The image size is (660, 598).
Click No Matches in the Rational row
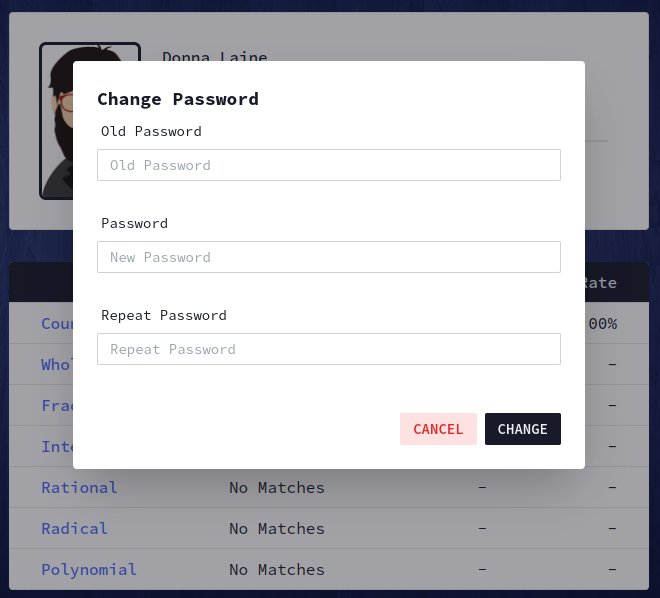pyautogui.click(x=277, y=487)
